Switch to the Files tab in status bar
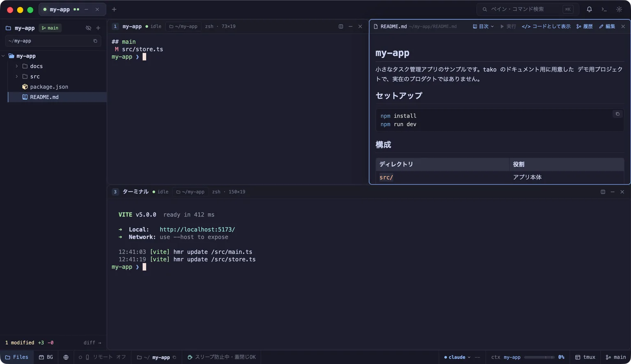Viewport: 631px width, 364px height. pyautogui.click(x=17, y=357)
